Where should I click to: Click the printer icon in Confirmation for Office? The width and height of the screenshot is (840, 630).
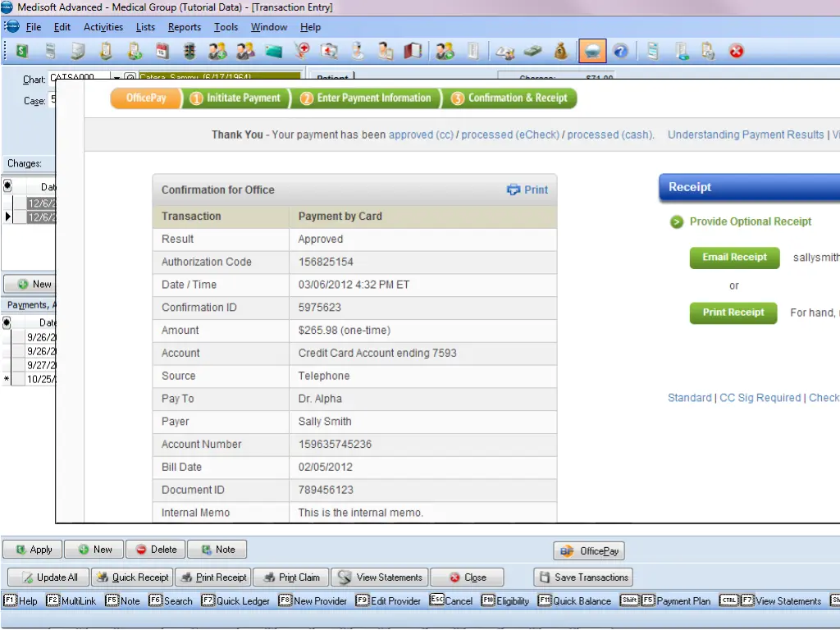514,189
